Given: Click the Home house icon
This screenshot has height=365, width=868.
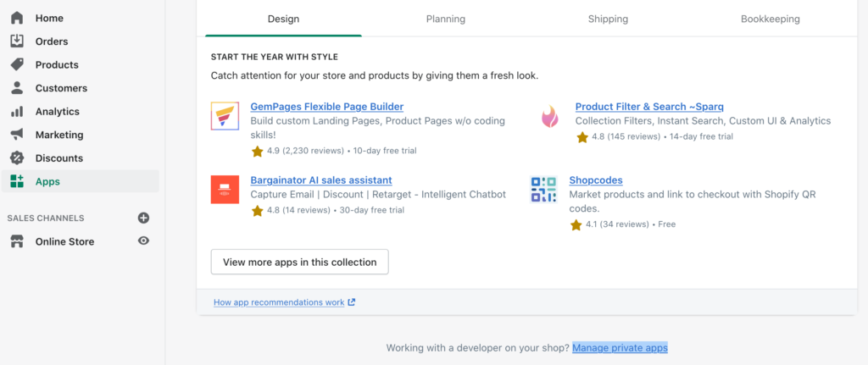Looking at the screenshot, I should click(x=17, y=18).
